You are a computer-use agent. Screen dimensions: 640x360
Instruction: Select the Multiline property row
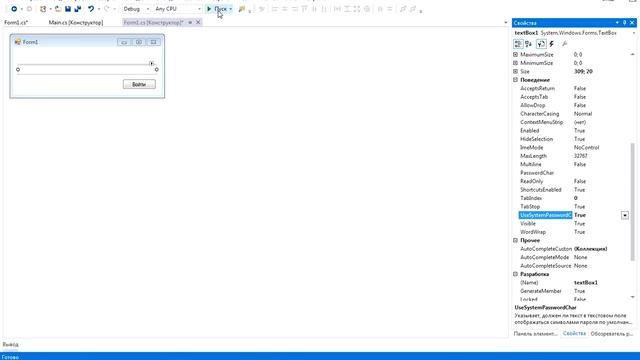pyautogui.click(x=571, y=164)
